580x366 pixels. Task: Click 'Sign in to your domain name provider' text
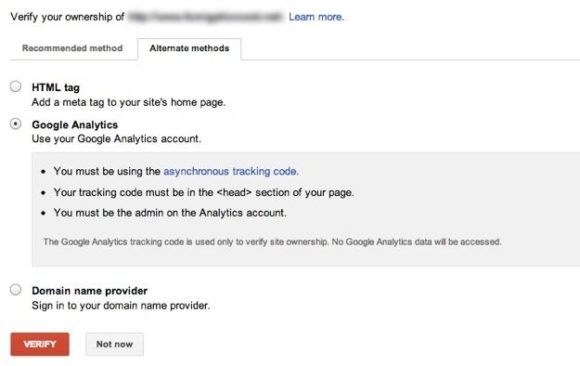(x=121, y=306)
